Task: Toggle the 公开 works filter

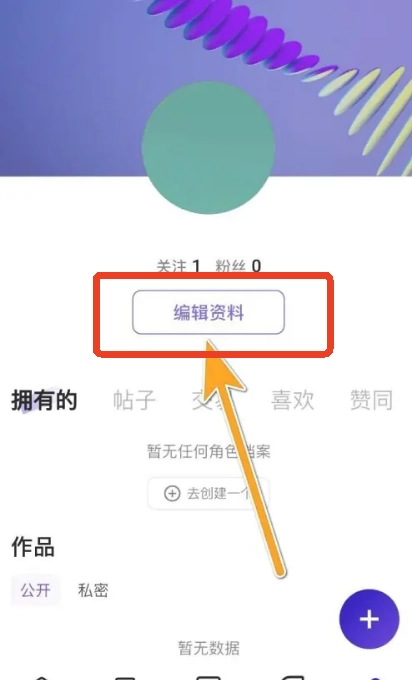Action: point(36,590)
